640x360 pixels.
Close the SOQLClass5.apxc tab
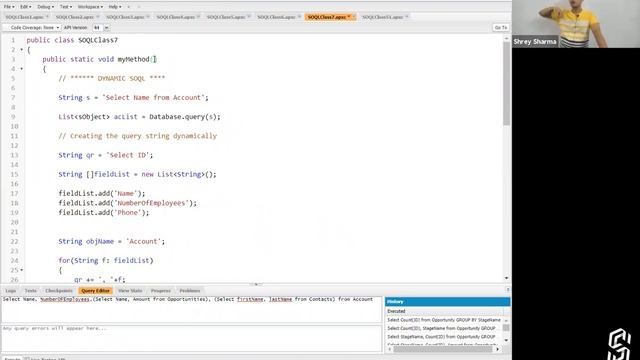(x=249, y=17)
